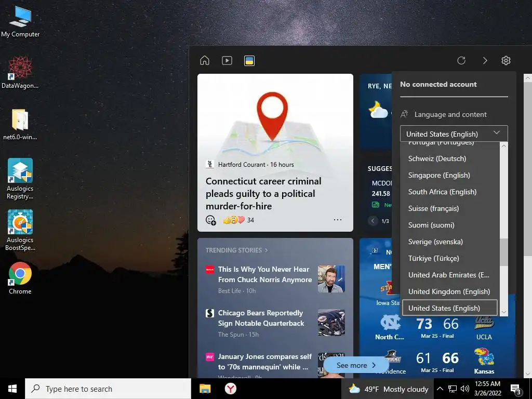Screen dimensions: 532x399
Task: Select Türkiye (Türkçe) language option
Action: [x=449, y=259]
